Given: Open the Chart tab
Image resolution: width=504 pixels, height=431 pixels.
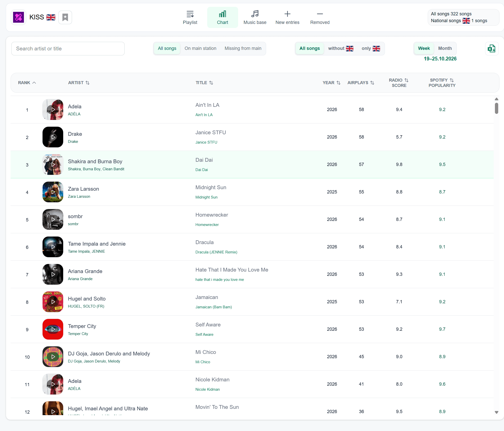Looking at the screenshot, I should (223, 17).
